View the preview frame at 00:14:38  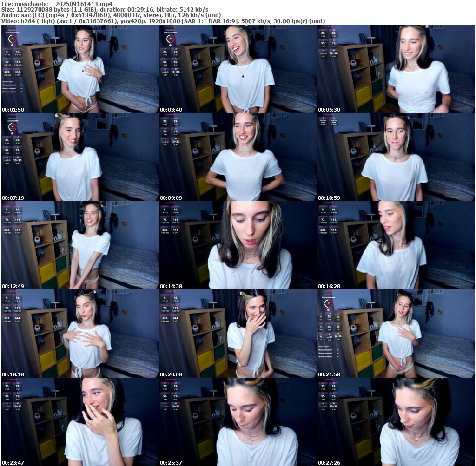[238, 245]
